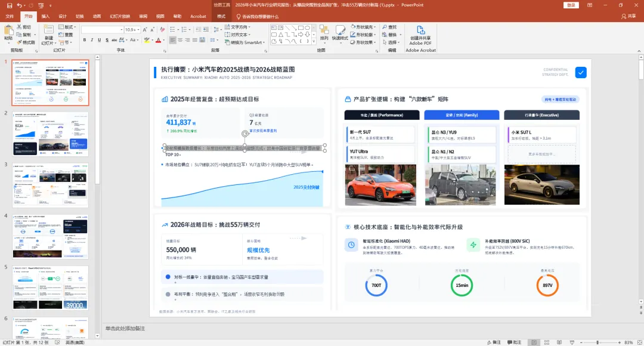Click the Sign in (登录) button
This screenshot has width=644, height=346.
571,5
